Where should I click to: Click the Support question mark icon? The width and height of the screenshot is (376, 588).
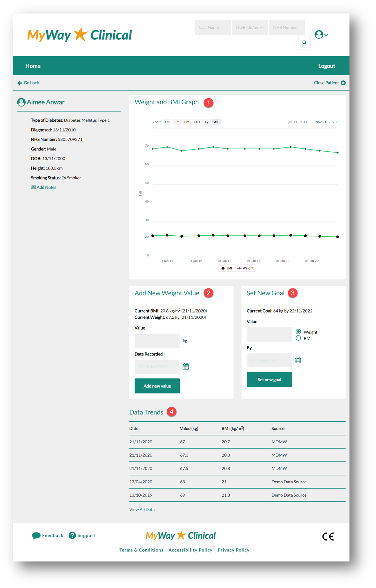tap(72, 535)
